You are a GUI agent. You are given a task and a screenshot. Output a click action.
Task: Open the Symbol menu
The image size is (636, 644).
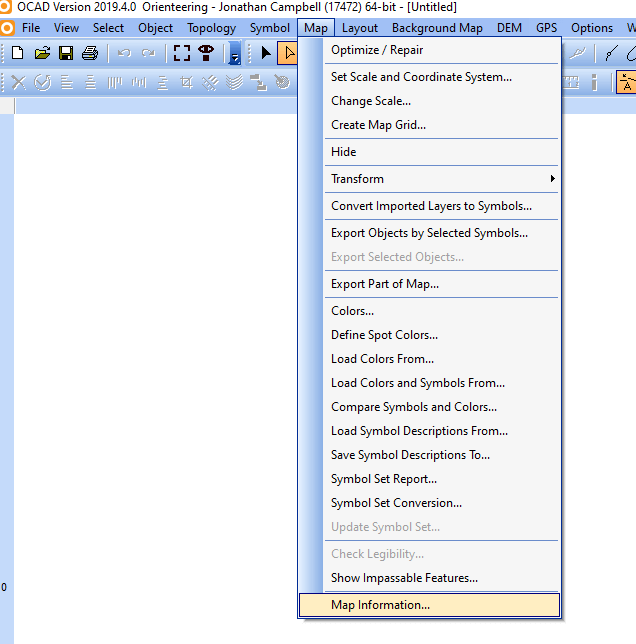pos(270,28)
